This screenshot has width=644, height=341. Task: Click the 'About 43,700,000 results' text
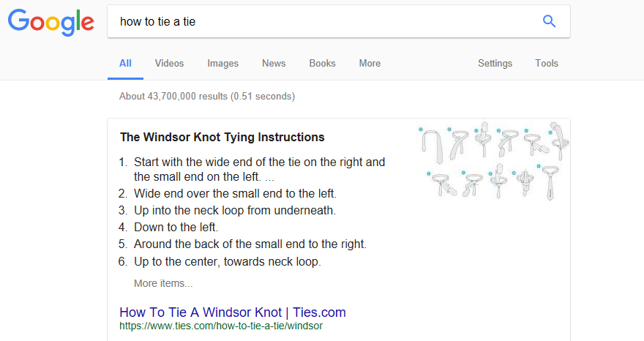click(x=207, y=96)
